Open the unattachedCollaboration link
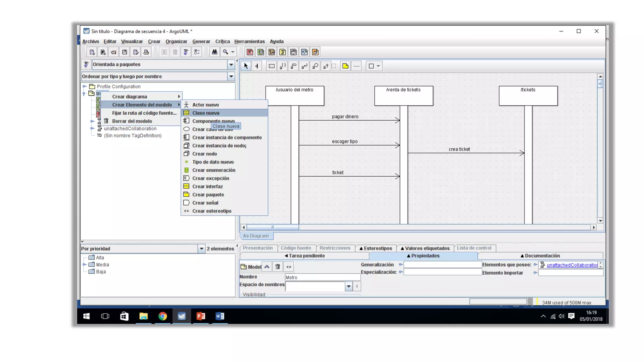The image size is (644, 362). (x=572, y=265)
